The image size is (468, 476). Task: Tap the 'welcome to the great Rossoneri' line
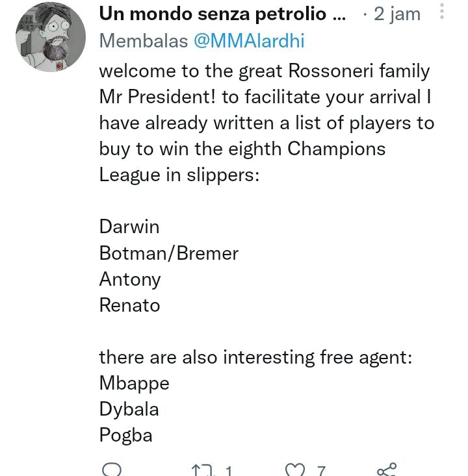pos(264,70)
